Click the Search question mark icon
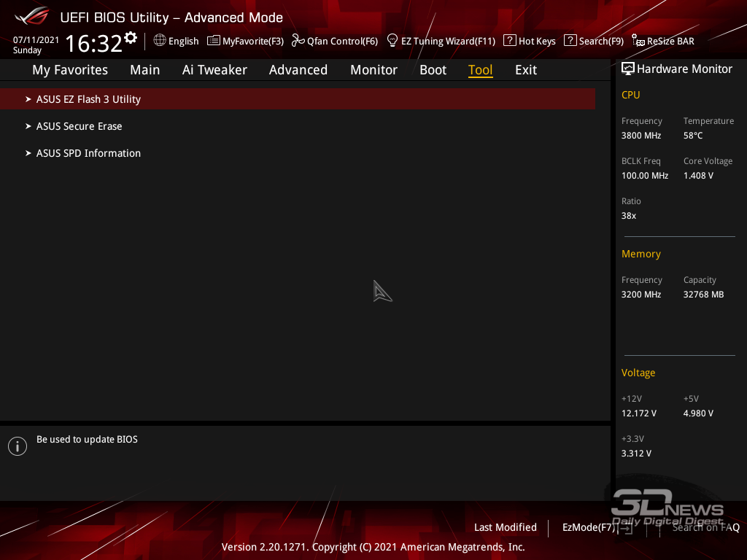Viewport: 747px width, 560px height. 570,41
